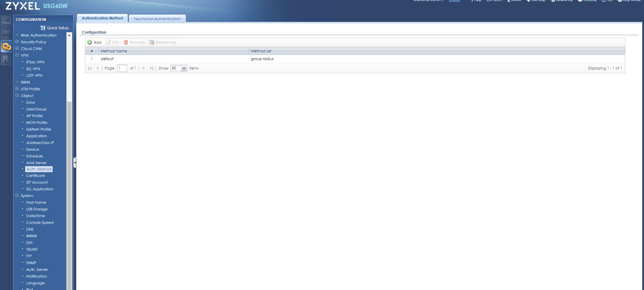Open Quick Setup wizard
The width and height of the screenshot is (644, 290).
[54, 28]
